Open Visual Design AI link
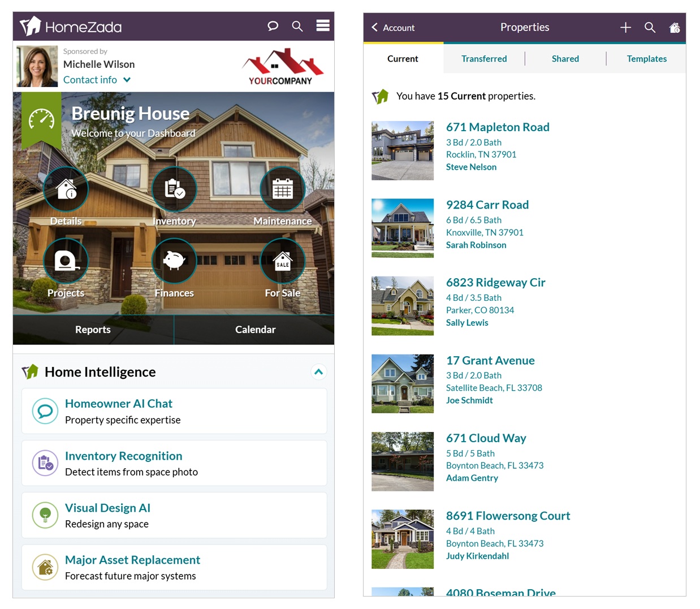Viewport: 700px width, 609px height. point(108,508)
